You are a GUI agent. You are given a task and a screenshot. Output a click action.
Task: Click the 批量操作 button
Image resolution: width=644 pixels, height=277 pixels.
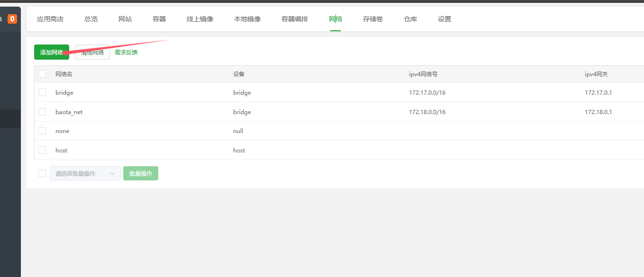click(x=141, y=173)
